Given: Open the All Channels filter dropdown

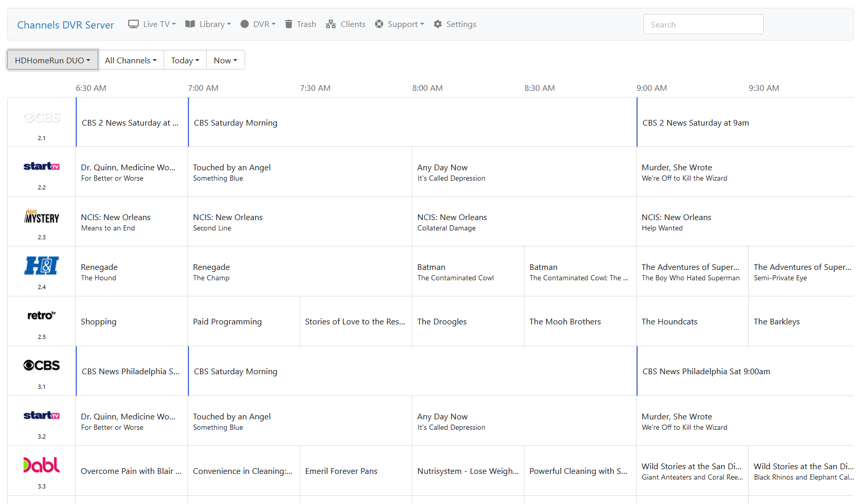Looking at the screenshot, I should pyautogui.click(x=130, y=60).
